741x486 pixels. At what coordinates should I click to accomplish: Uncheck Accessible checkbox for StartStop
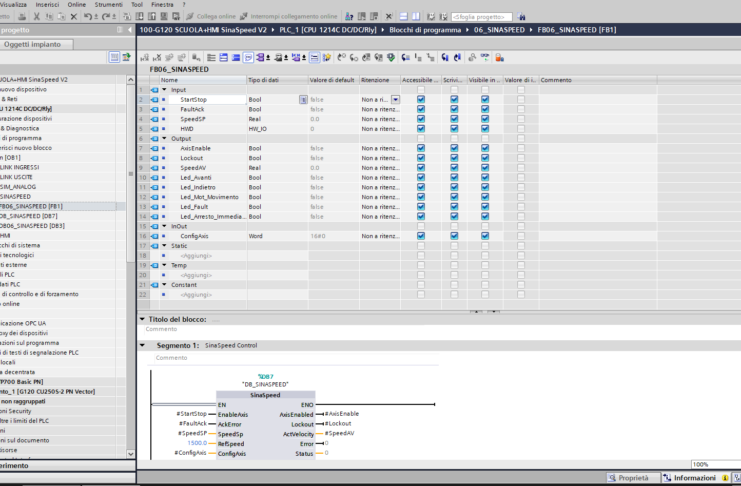[421, 99]
